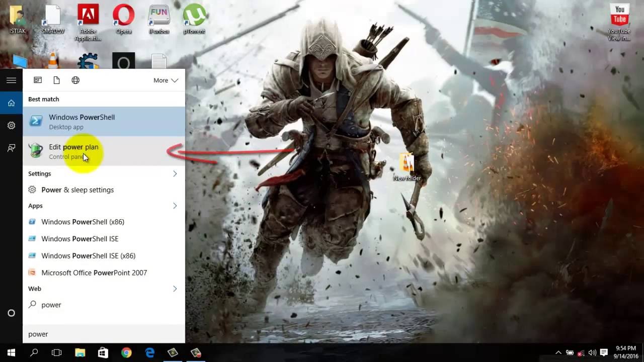
Task: Expand the More filters dropdown
Action: click(x=166, y=80)
